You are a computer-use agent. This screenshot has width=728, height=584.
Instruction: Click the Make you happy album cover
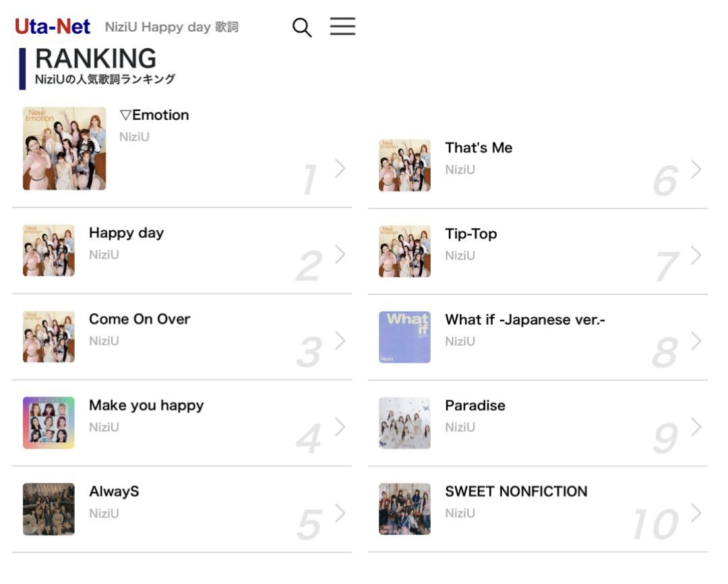pos(49,423)
